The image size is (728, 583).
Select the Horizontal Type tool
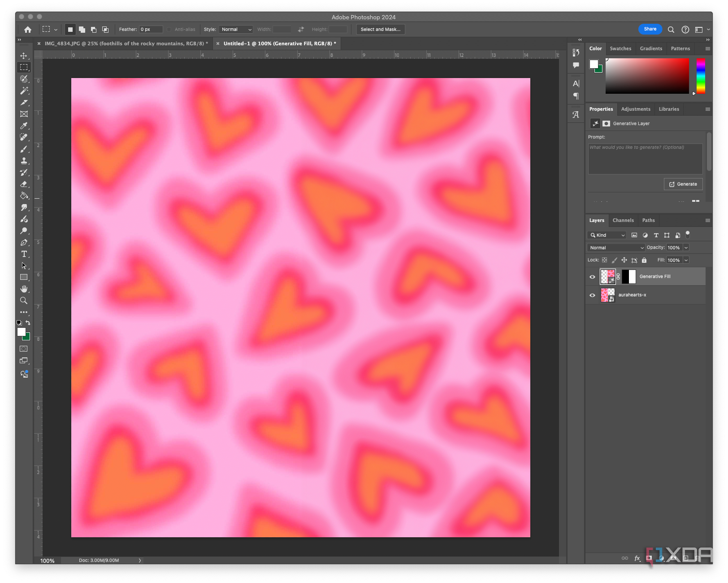click(x=24, y=254)
